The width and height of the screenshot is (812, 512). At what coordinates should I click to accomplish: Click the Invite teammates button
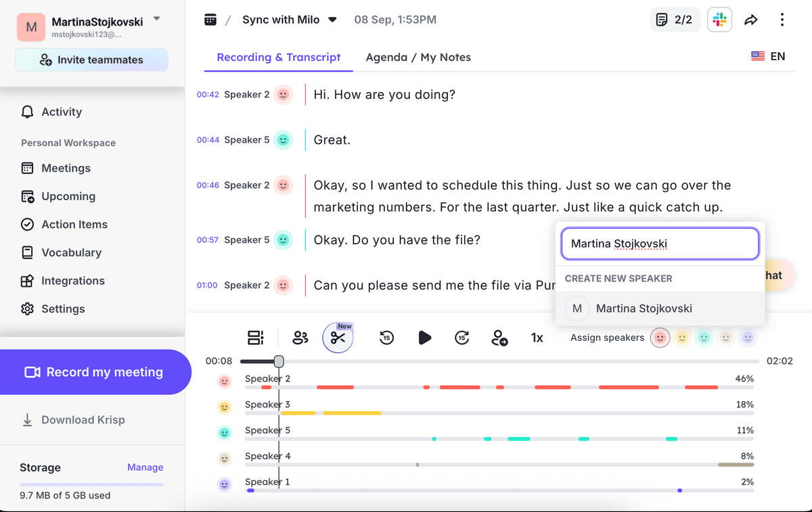point(91,60)
